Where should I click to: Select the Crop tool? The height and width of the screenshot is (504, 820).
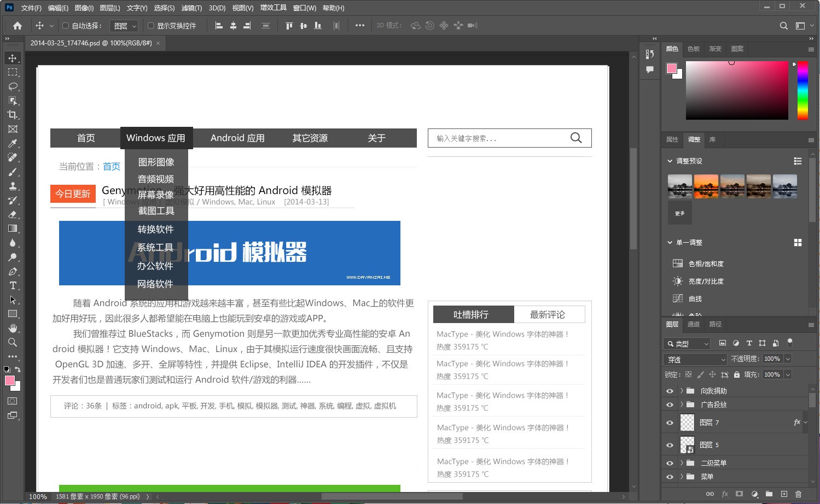13,115
